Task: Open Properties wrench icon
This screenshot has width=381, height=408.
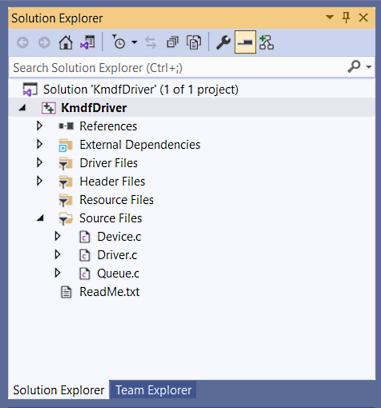Action: coord(223,43)
